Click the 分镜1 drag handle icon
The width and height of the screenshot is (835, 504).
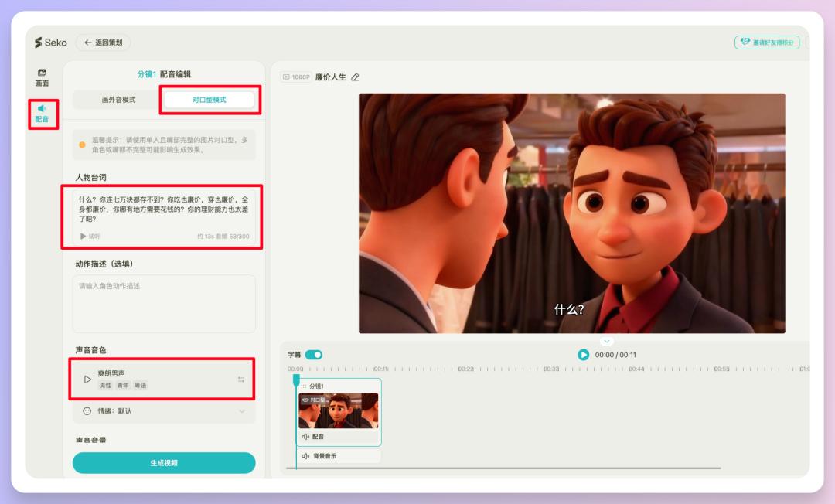tap(304, 387)
